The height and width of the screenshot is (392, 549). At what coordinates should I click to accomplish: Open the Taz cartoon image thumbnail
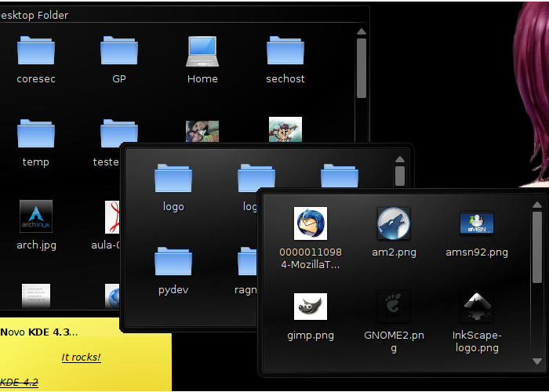point(285,129)
